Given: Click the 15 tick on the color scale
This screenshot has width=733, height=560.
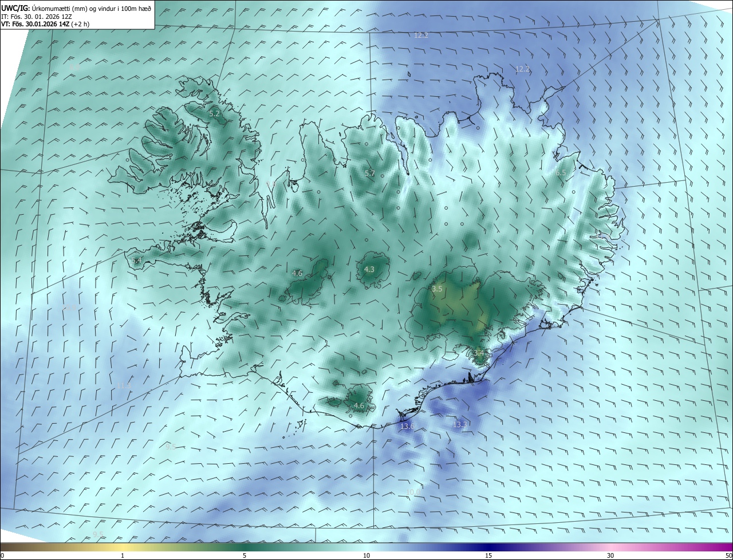Looking at the screenshot, I should (488, 555).
